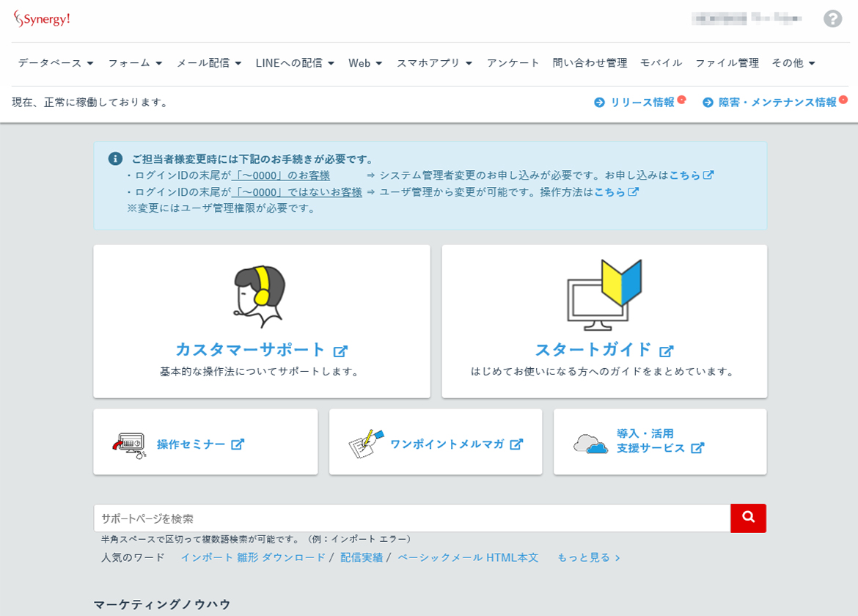Select ファイル管理 in the navigation bar

(x=727, y=63)
